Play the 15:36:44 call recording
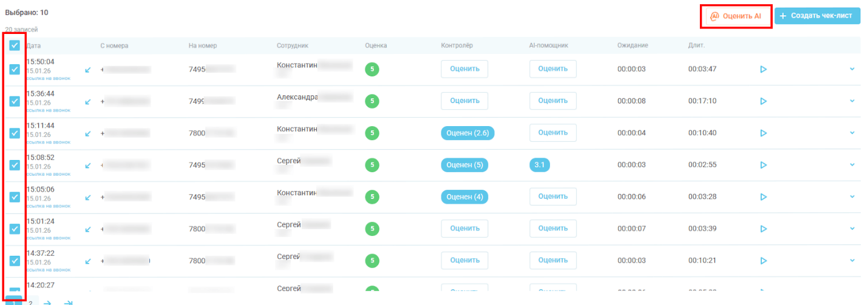The image size is (868, 305). (x=763, y=101)
